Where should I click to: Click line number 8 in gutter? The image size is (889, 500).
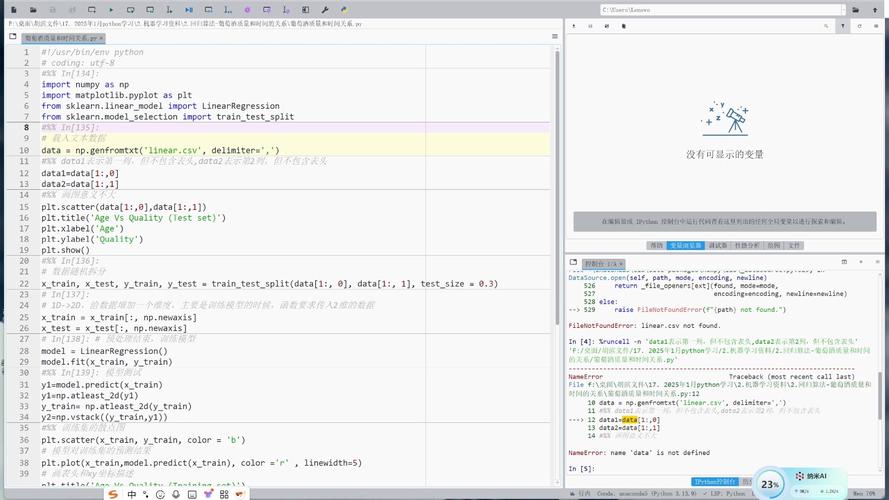26,127
